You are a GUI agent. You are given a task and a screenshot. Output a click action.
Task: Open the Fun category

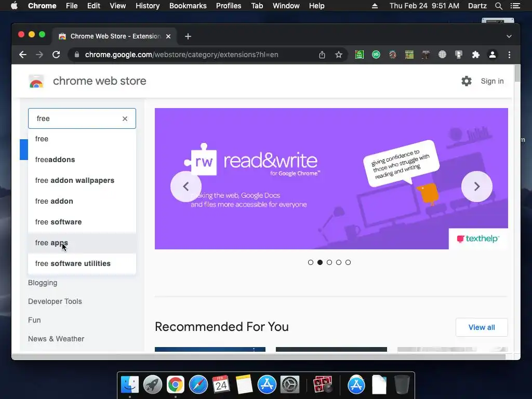point(34,320)
